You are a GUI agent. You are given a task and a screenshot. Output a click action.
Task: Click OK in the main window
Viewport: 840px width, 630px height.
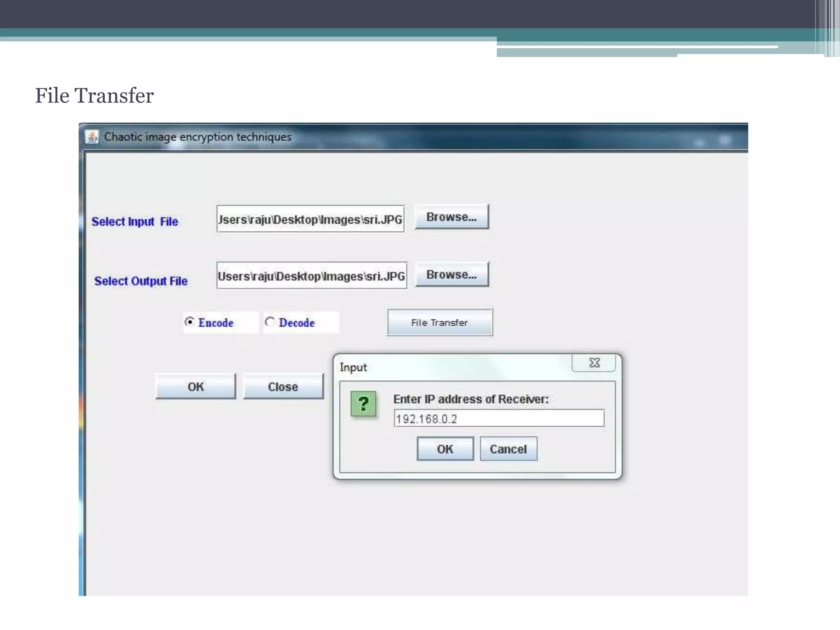(196, 386)
